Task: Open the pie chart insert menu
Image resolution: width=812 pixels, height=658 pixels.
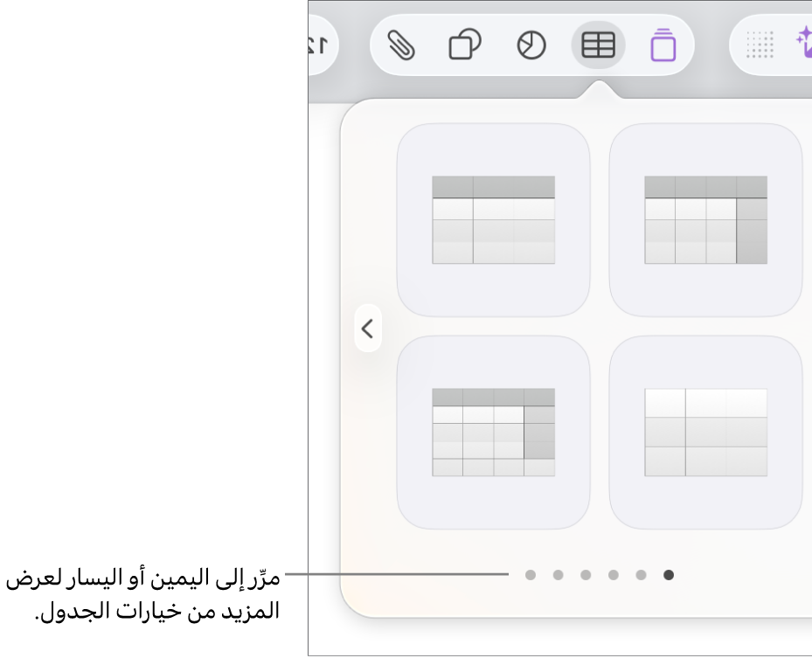Action: tap(531, 45)
